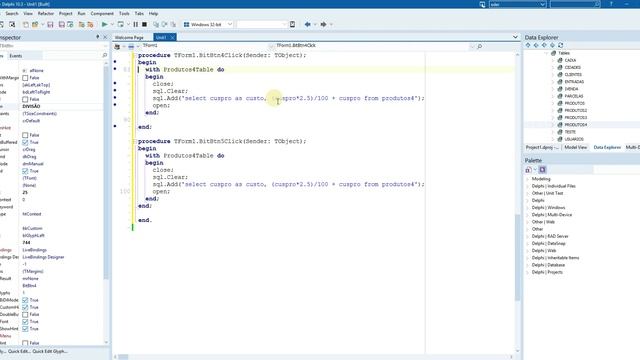Viewport: 640px width, 360px height.
Task: Toggle the ShowHint True checkbox
Action: (x=25, y=329)
